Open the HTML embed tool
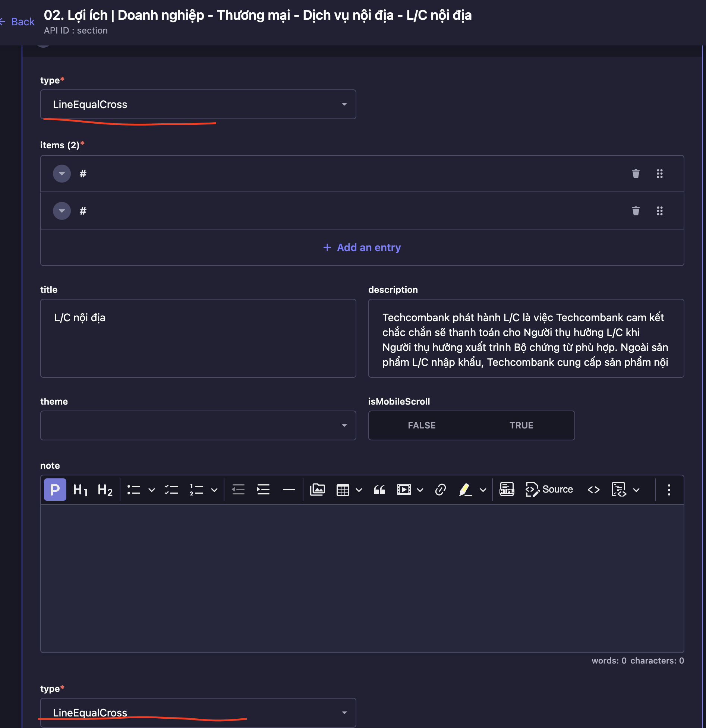The height and width of the screenshot is (728, 706). 506,489
